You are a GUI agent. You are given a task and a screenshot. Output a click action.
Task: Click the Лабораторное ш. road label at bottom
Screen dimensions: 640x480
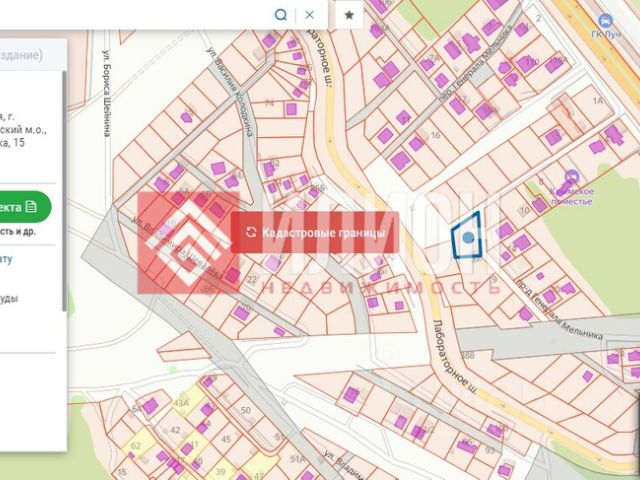pyautogui.click(x=454, y=357)
